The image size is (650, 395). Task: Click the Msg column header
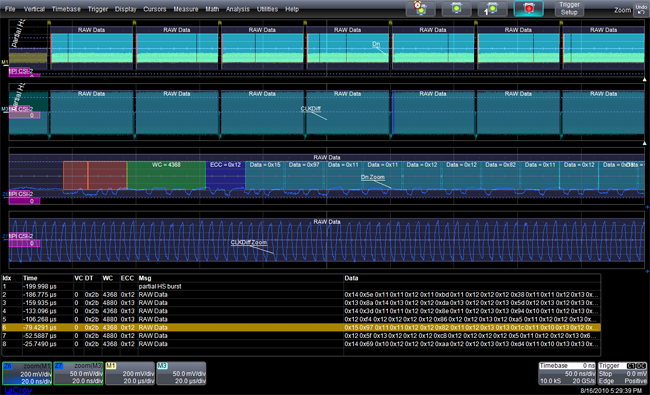(145, 278)
